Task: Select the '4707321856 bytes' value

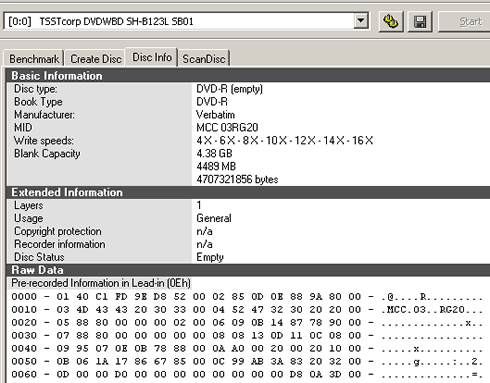Action: tap(237, 179)
